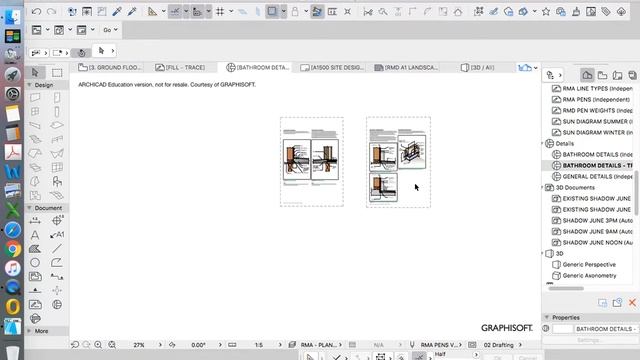Select the Pick Up Parameters eyedropper
This screenshot has height=360, width=640.
click(x=117, y=11)
